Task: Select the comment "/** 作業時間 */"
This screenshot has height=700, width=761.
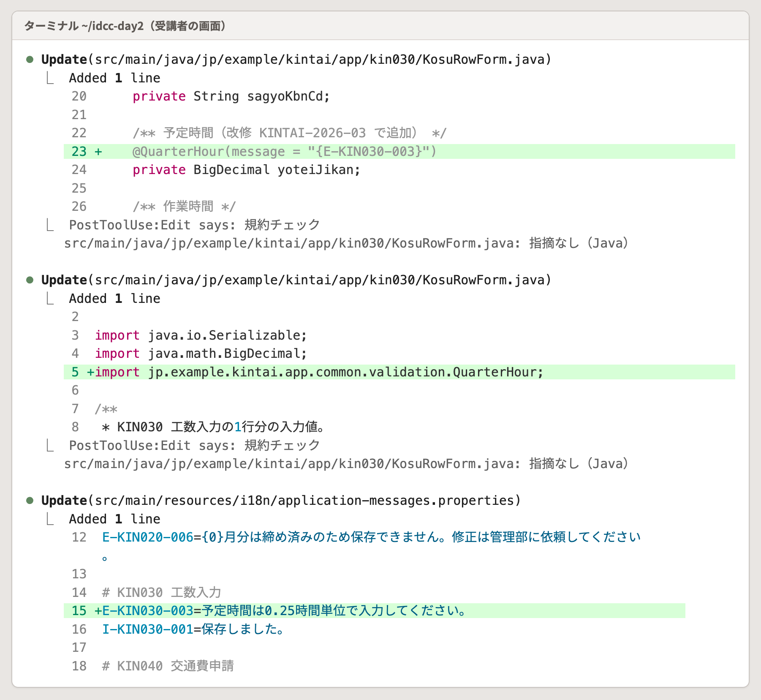Action: click(x=184, y=207)
